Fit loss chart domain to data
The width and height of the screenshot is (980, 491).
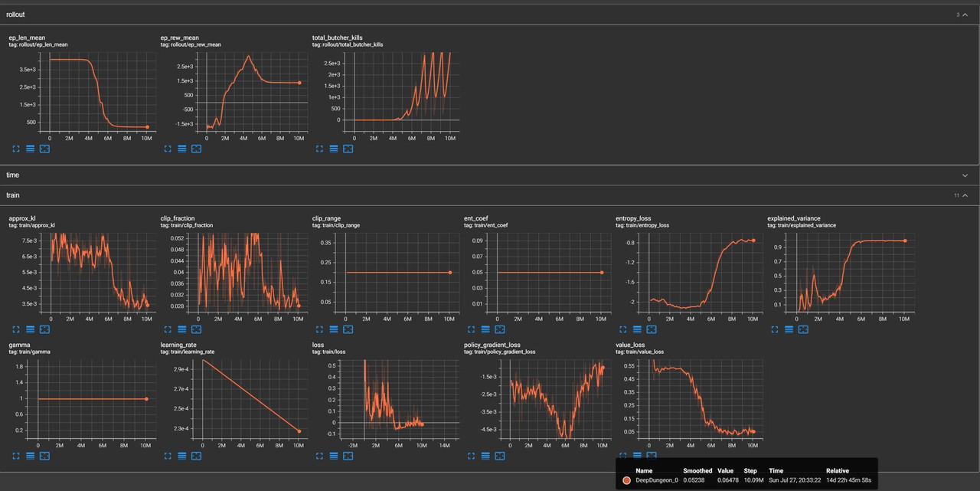[348, 456]
